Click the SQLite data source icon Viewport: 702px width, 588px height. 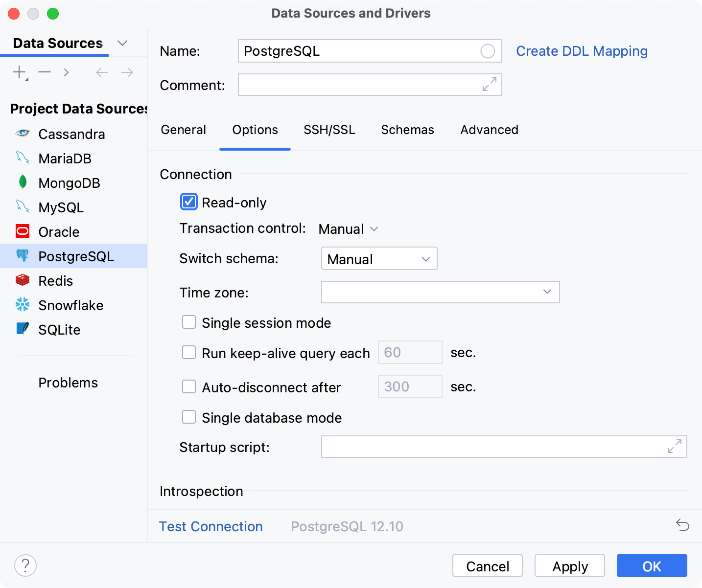pyautogui.click(x=23, y=329)
